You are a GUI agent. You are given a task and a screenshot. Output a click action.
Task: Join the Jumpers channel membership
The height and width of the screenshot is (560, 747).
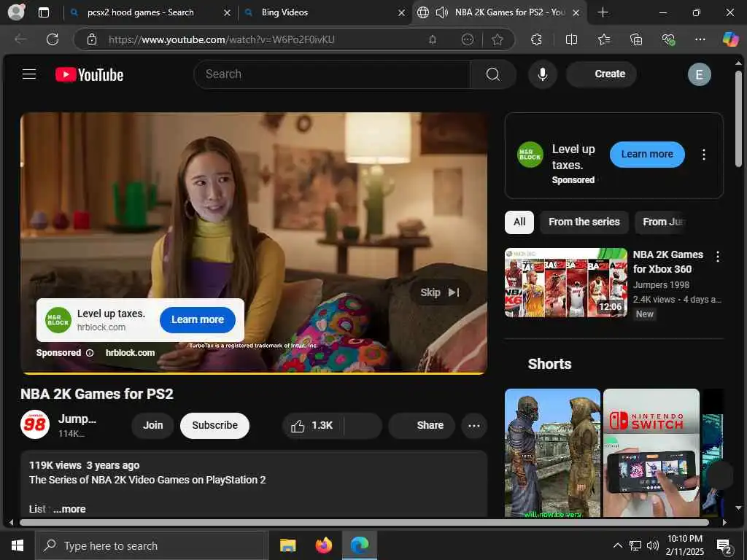coord(153,425)
